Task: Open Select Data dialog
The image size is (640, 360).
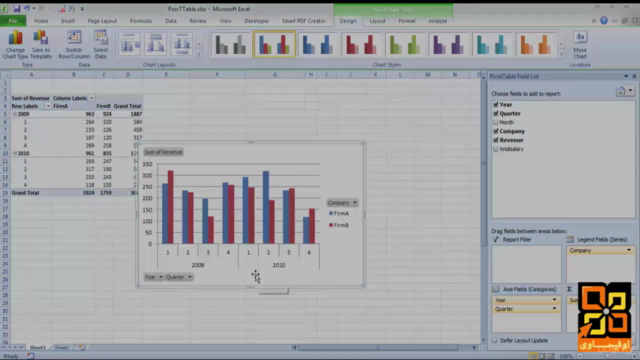Action: point(100,44)
